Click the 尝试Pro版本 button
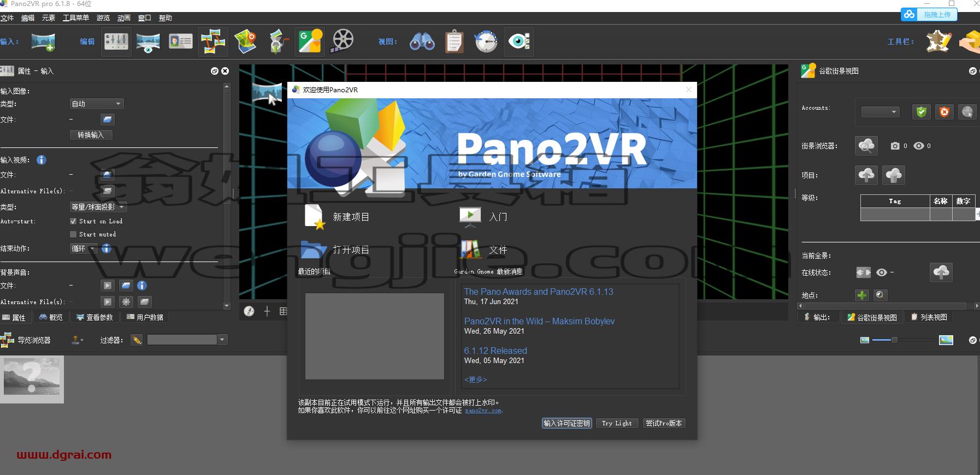Image resolution: width=980 pixels, height=475 pixels. [x=664, y=423]
